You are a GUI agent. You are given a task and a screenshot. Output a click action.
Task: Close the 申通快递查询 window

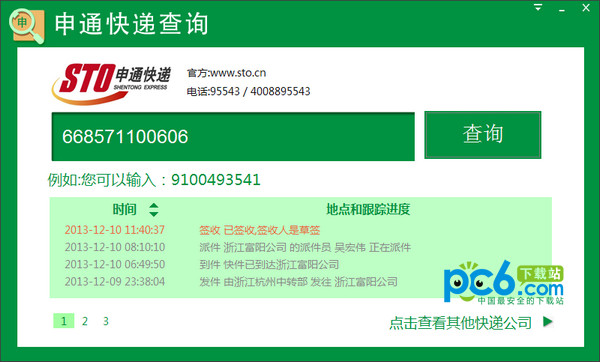click(x=586, y=7)
